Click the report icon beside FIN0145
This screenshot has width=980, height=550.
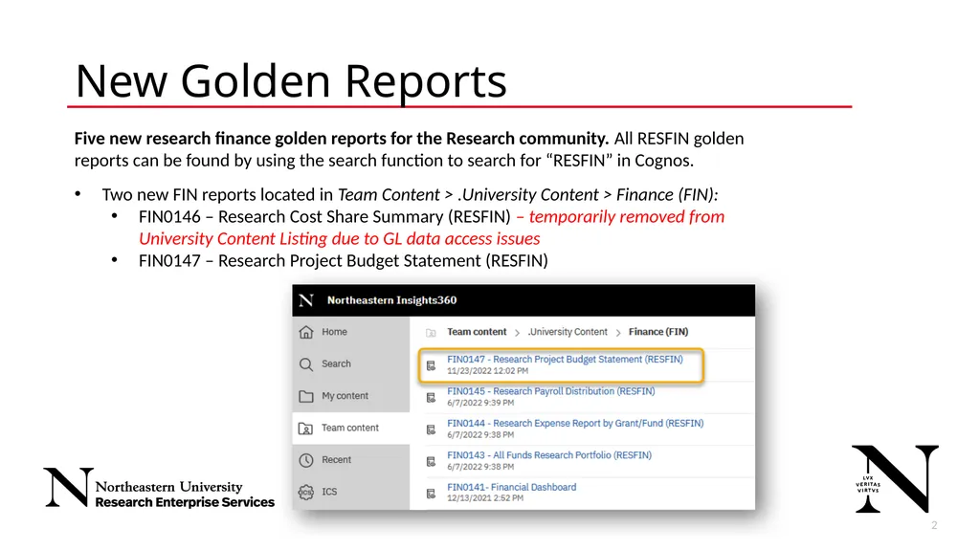[x=431, y=398]
